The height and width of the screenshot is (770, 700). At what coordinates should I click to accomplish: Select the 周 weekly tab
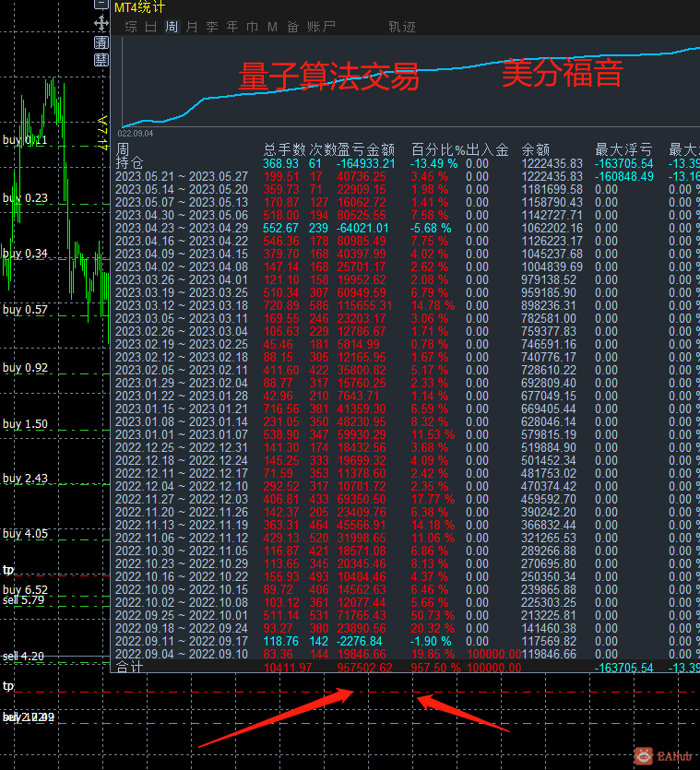point(171,27)
